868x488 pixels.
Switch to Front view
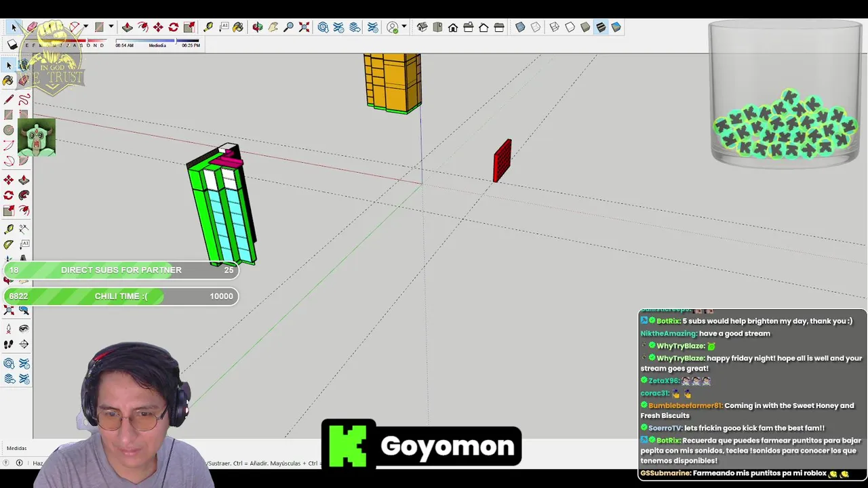click(453, 27)
